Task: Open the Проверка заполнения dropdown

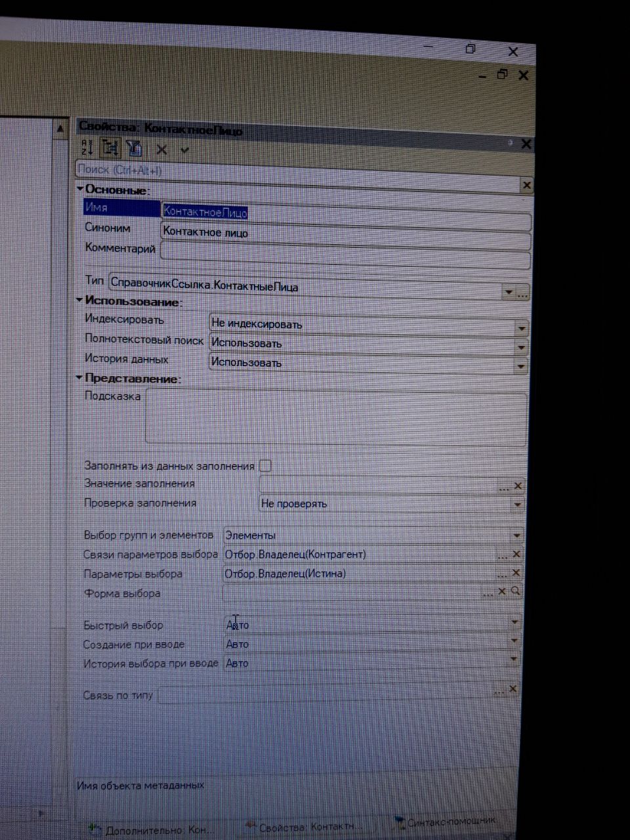Action: click(518, 505)
